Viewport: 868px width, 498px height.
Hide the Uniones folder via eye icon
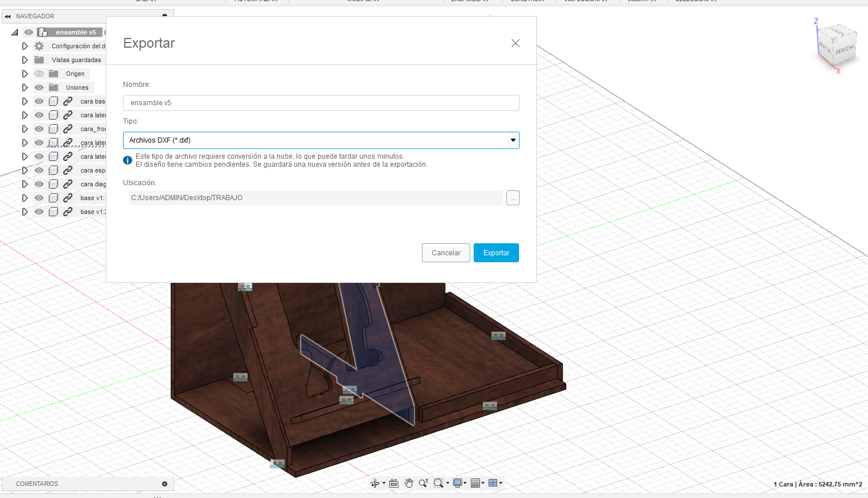click(39, 87)
